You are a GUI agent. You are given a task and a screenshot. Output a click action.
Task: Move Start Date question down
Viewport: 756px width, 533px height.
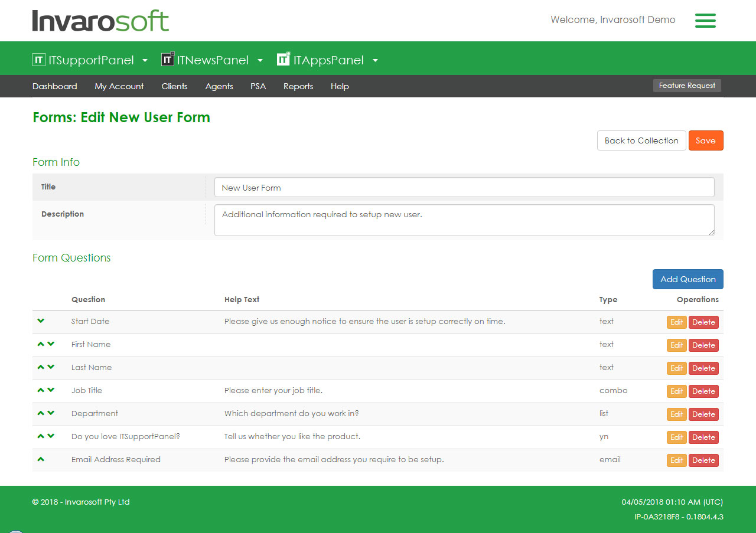(41, 321)
